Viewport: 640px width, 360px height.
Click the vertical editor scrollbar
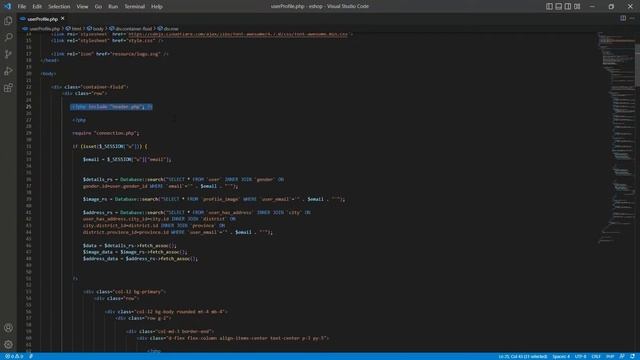(637, 65)
